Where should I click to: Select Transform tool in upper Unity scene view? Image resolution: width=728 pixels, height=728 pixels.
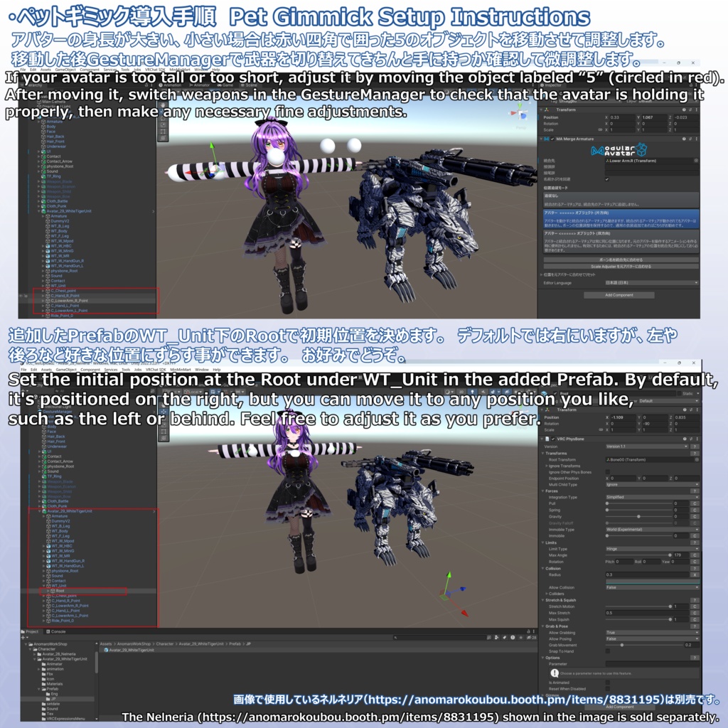click(x=163, y=139)
